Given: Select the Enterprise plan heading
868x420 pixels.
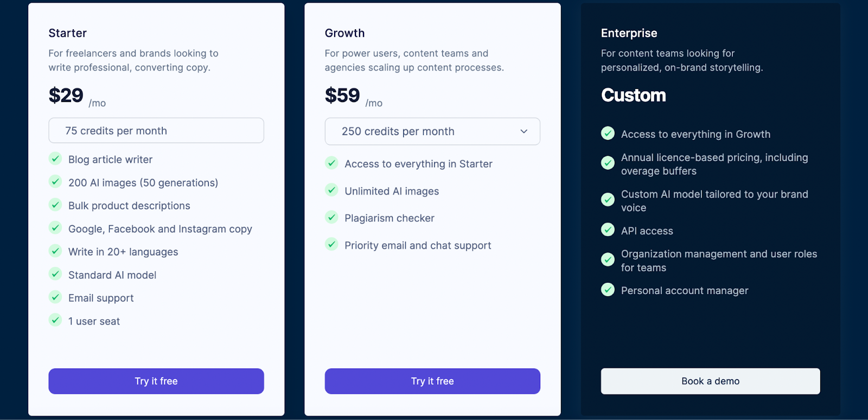Looking at the screenshot, I should 629,33.
